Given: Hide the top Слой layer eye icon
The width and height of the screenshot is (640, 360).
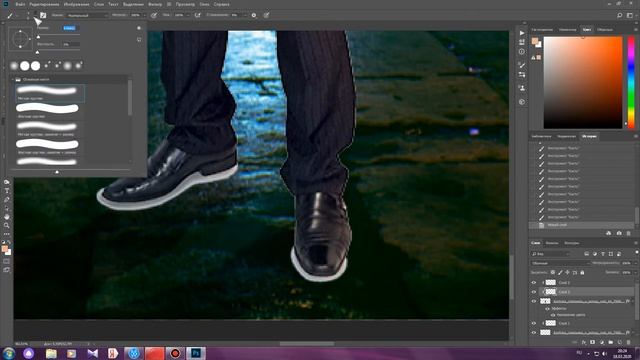Looking at the screenshot, I should pos(534,282).
